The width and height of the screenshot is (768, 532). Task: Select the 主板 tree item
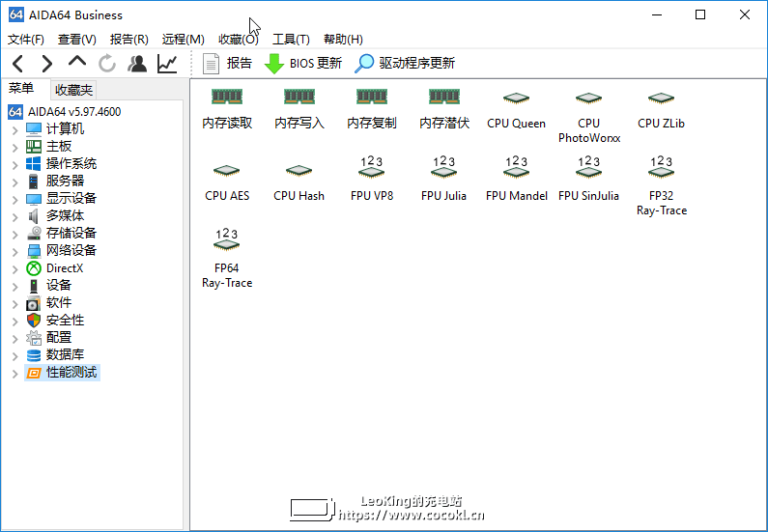[x=50, y=147]
